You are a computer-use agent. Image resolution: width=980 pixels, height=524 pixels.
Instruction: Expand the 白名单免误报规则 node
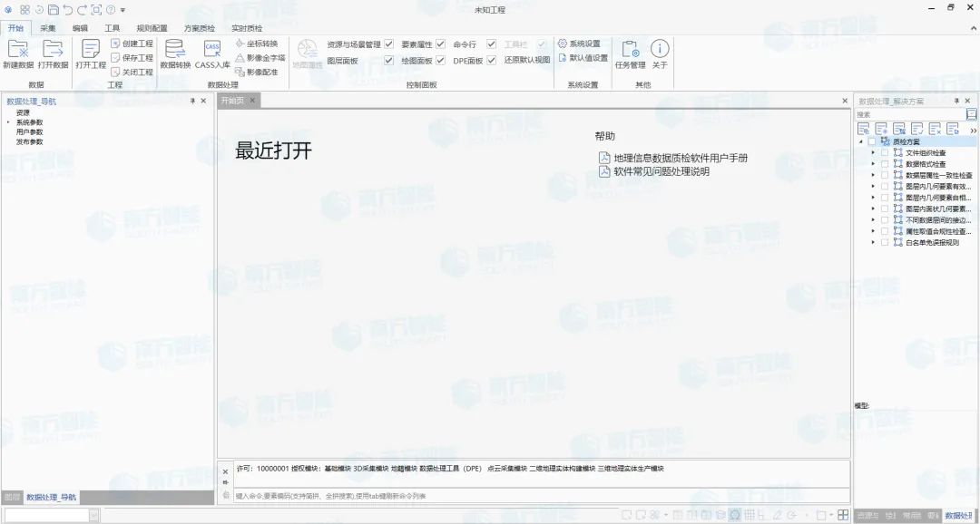click(873, 242)
